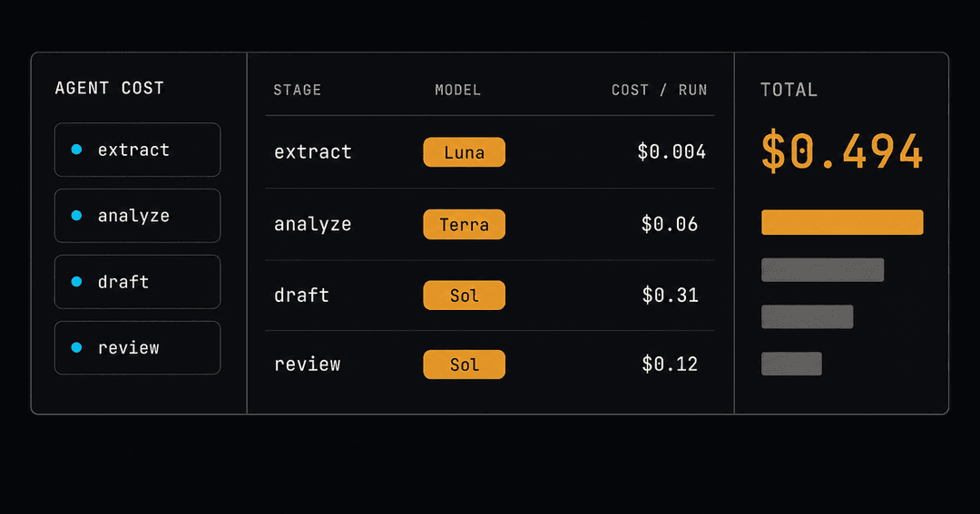Select the analyze stage button in sidebar
The width and height of the screenshot is (980, 514).
pyautogui.click(x=138, y=216)
